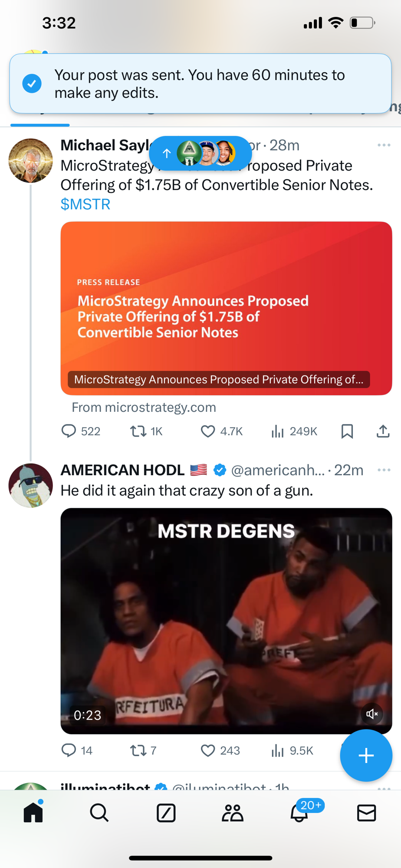
Task: Share Michael Saylor's post
Action: pyautogui.click(x=383, y=431)
